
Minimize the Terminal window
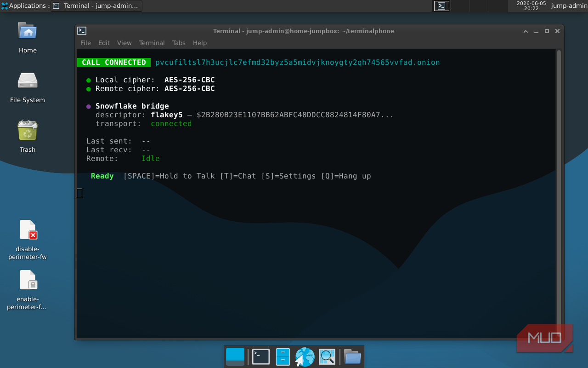point(536,31)
